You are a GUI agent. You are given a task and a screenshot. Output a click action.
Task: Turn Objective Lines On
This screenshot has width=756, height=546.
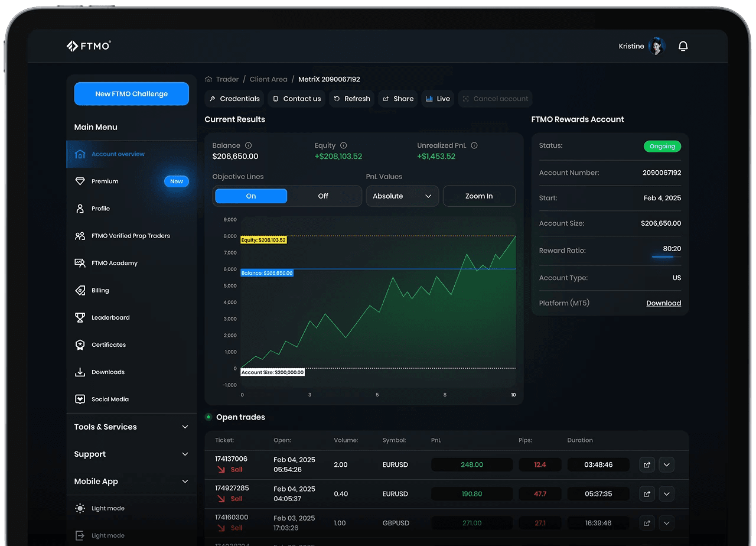tap(251, 196)
